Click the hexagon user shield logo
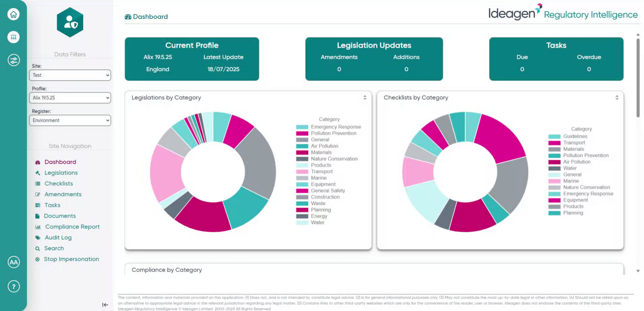The height and width of the screenshot is (311, 644). point(70,22)
